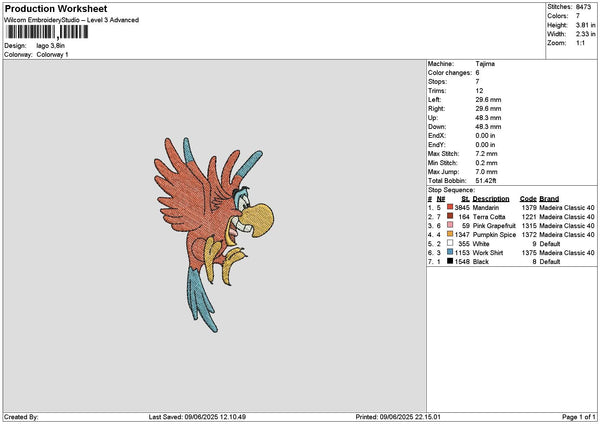Click the 'White' description in row 5

coord(481,244)
